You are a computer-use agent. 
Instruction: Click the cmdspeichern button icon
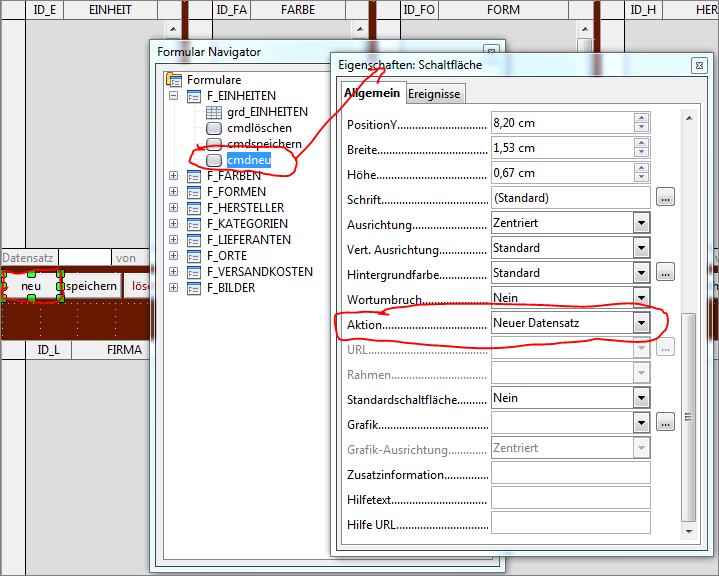(x=214, y=144)
